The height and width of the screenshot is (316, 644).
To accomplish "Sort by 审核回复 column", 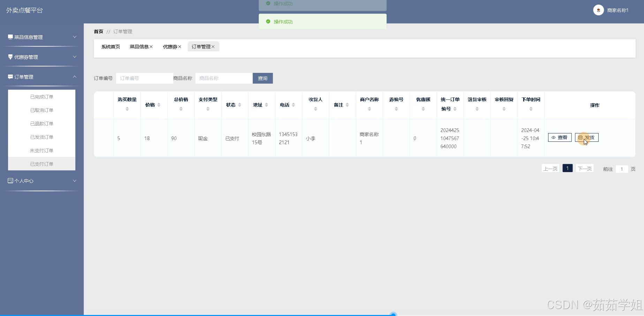I will 504,109.
